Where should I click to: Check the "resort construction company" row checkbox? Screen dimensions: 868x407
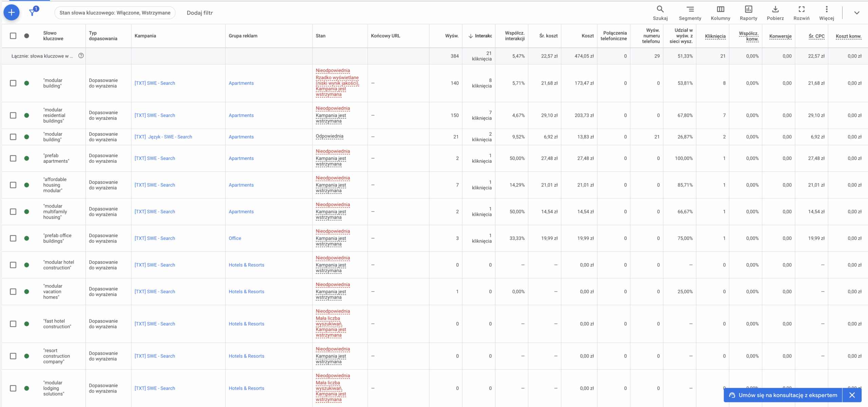pos(13,356)
